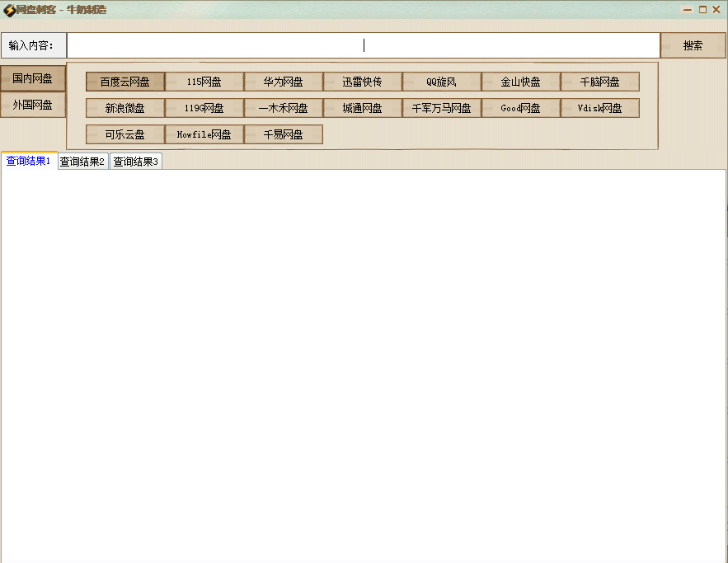Choose 华为网盘 source

pos(284,82)
